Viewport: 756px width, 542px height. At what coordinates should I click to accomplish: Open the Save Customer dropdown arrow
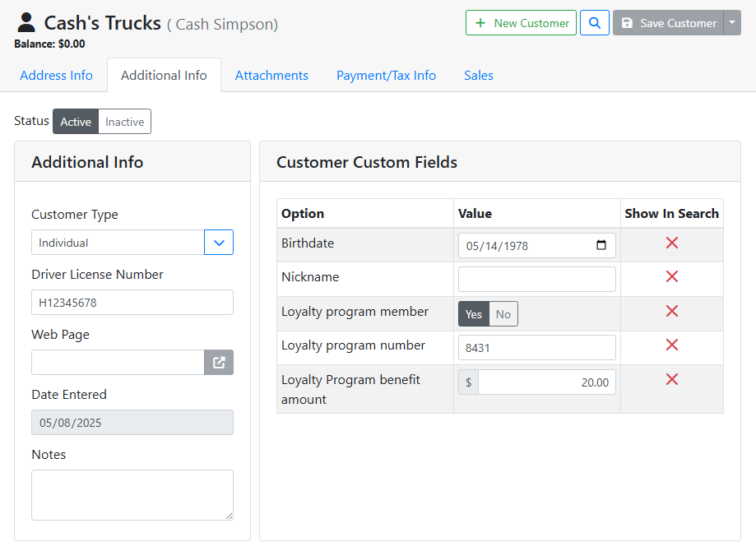732,23
